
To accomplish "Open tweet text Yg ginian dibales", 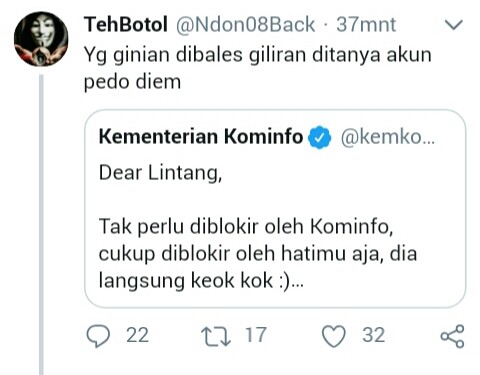I will click(257, 68).
